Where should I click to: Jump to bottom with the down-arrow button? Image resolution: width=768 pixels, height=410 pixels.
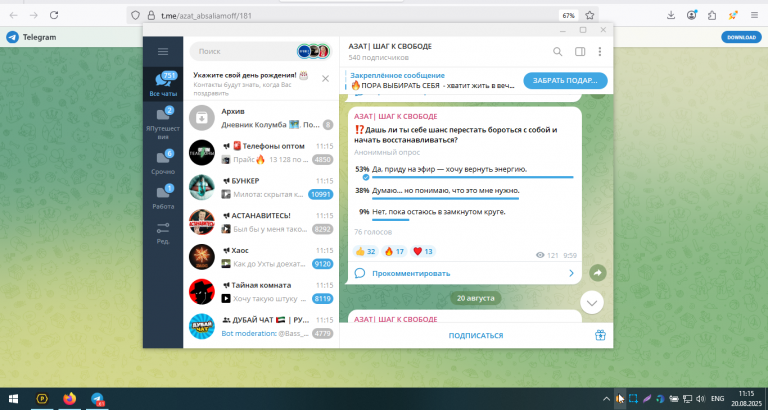(x=592, y=303)
